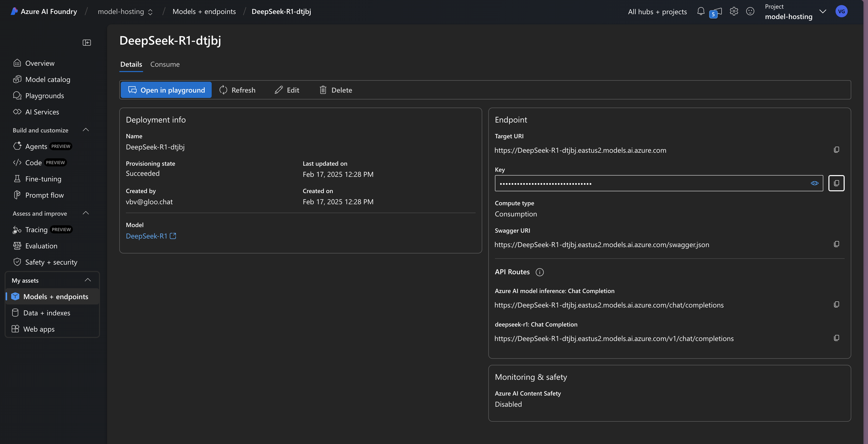Collapse the Build and customize section

[86, 130]
